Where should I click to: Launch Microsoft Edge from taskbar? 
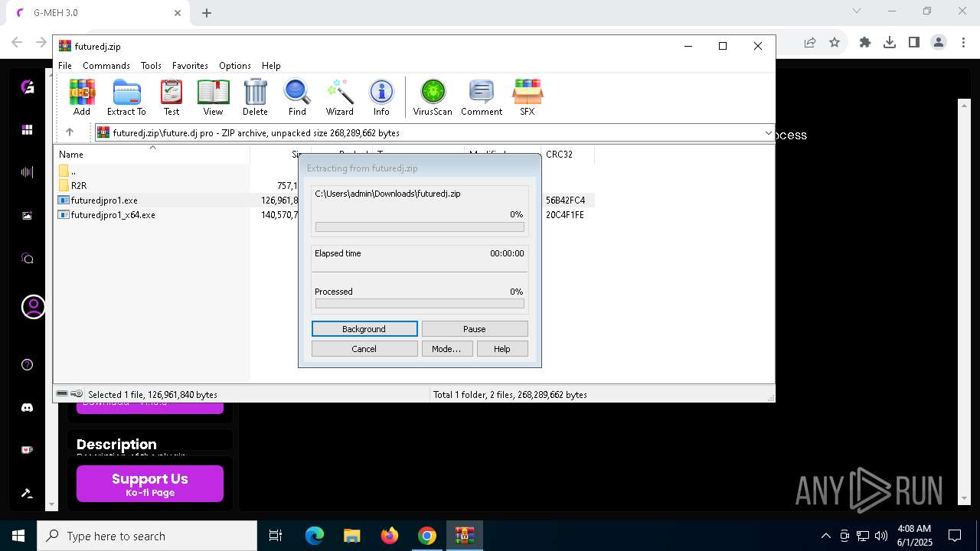pyautogui.click(x=315, y=536)
